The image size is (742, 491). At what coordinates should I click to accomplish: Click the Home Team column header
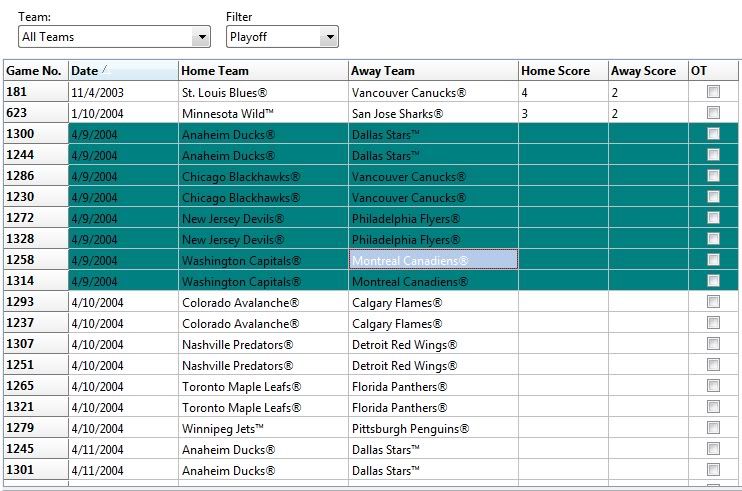pyautogui.click(x=263, y=71)
